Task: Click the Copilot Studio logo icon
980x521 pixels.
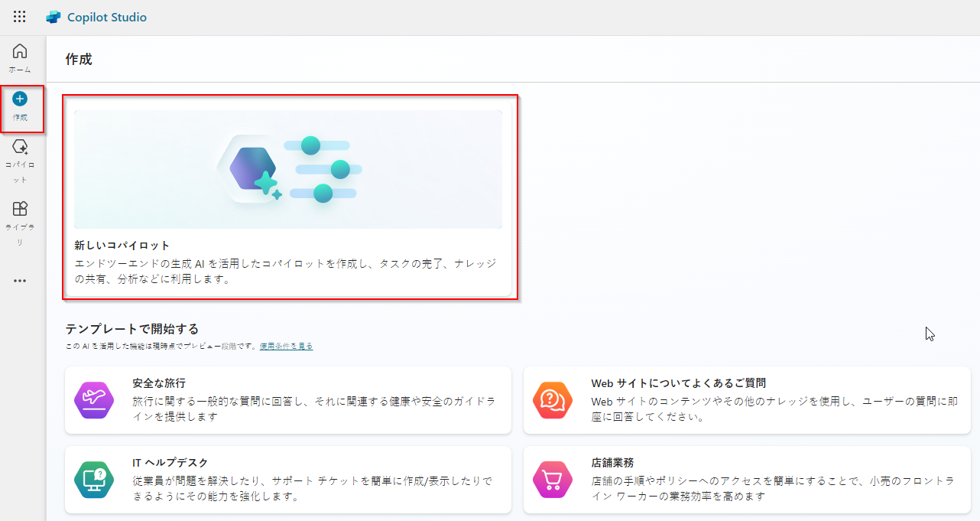Action: (52, 16)
